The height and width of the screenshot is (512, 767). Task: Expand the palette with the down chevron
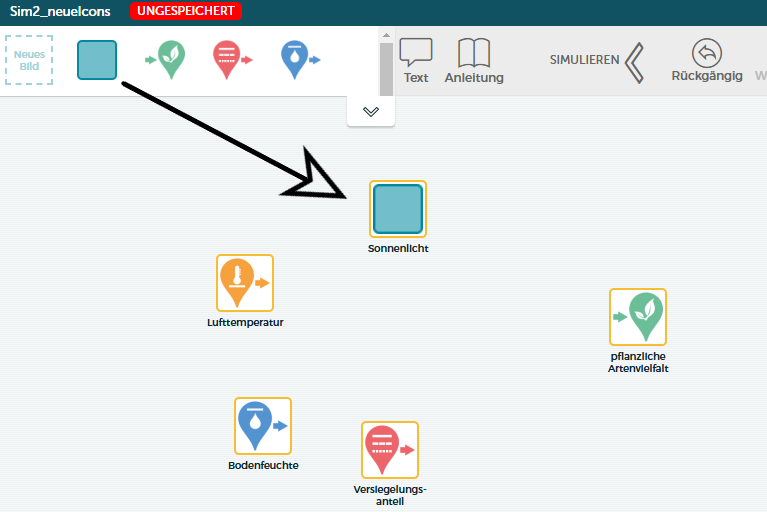371,112
